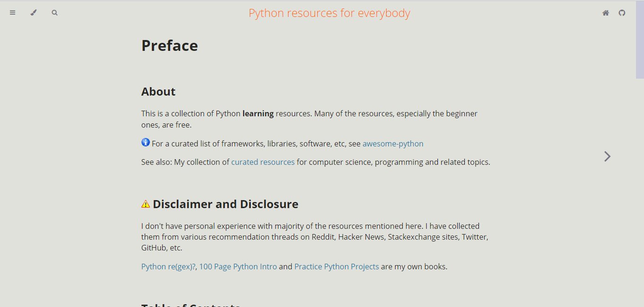
Task: Open the curated resources link
Action: (x=263, y=162)
